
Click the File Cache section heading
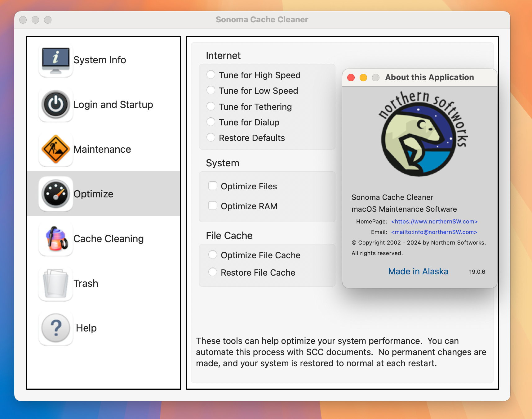[229, 236]
